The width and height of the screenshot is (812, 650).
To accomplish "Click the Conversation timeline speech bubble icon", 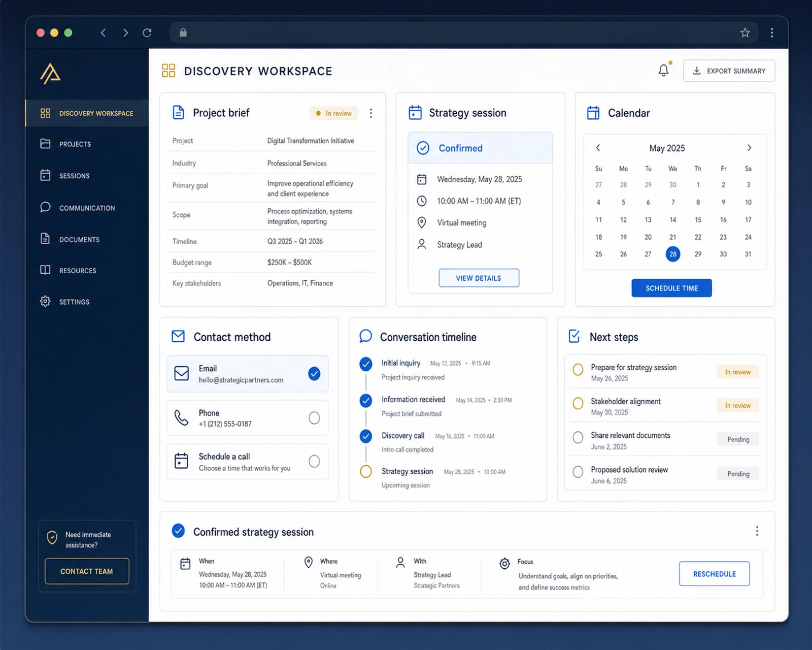I will [x=365, y=336].
